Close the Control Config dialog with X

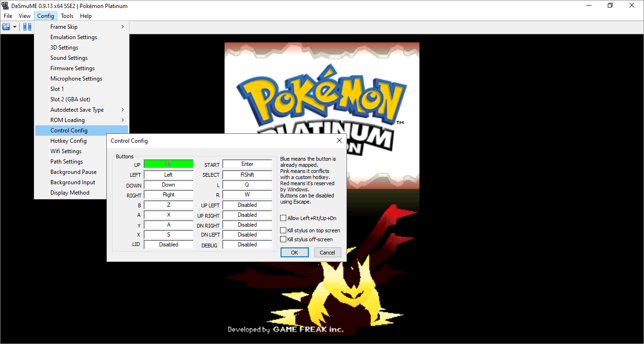(339, 140)
